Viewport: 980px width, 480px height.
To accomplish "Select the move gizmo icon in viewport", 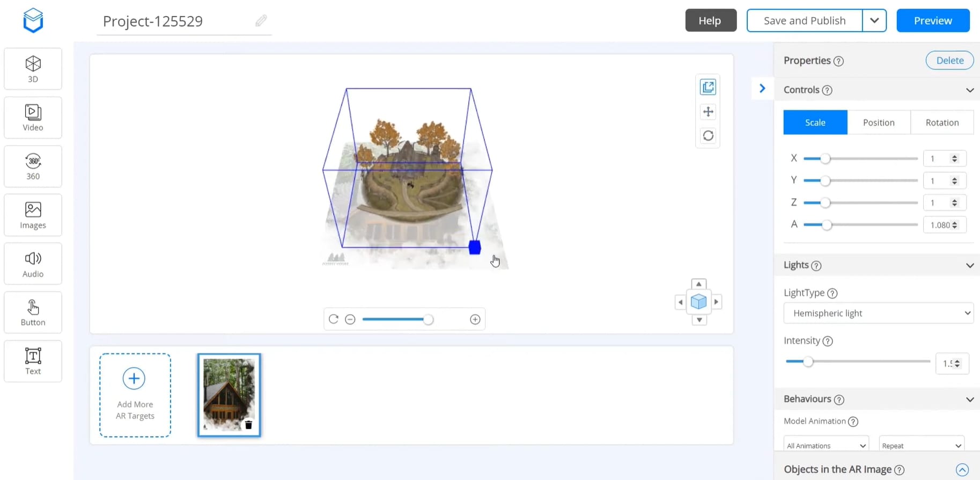I will (x=708, y=112).
